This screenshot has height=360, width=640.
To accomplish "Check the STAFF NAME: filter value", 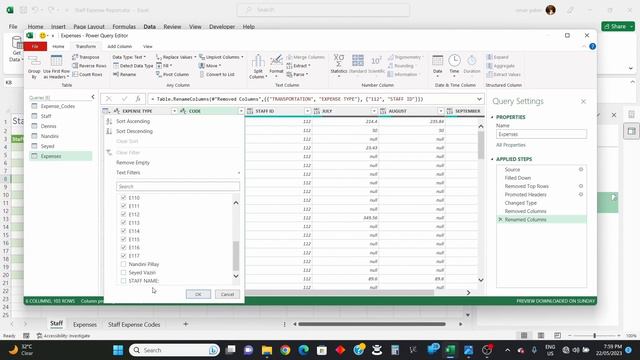I will tap(124, 281).
